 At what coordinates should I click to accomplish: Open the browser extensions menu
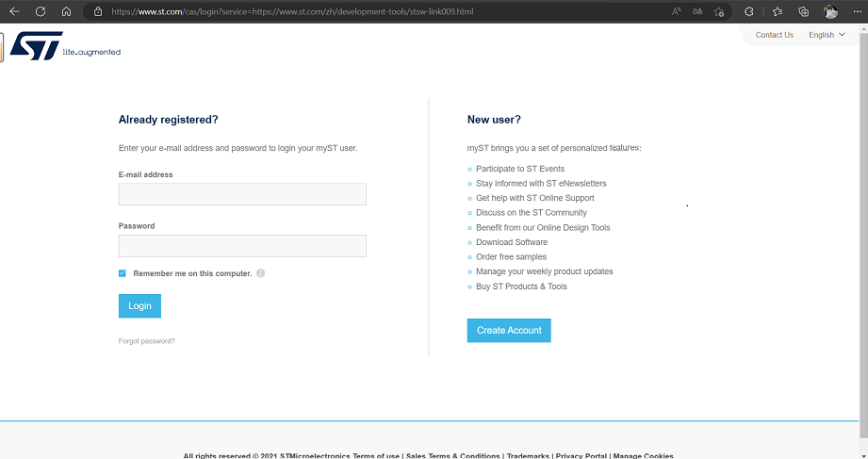pos(749,11)
